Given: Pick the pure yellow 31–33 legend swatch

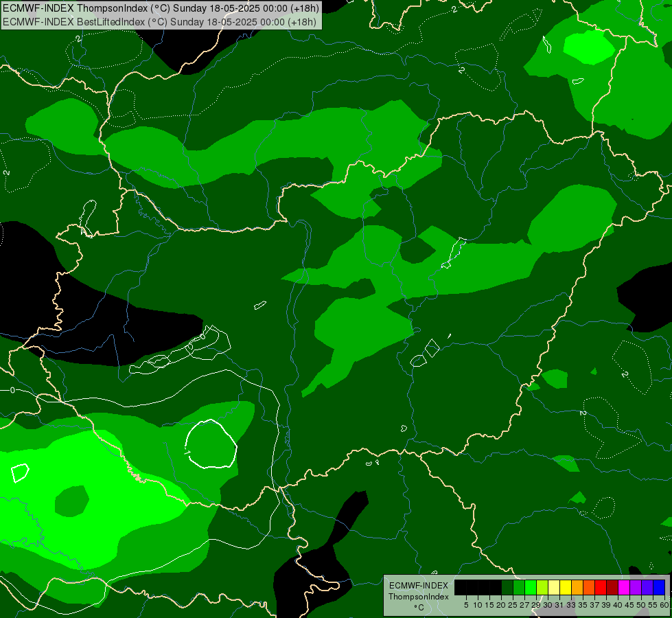Looking at the screenshot, I should 566,587.
